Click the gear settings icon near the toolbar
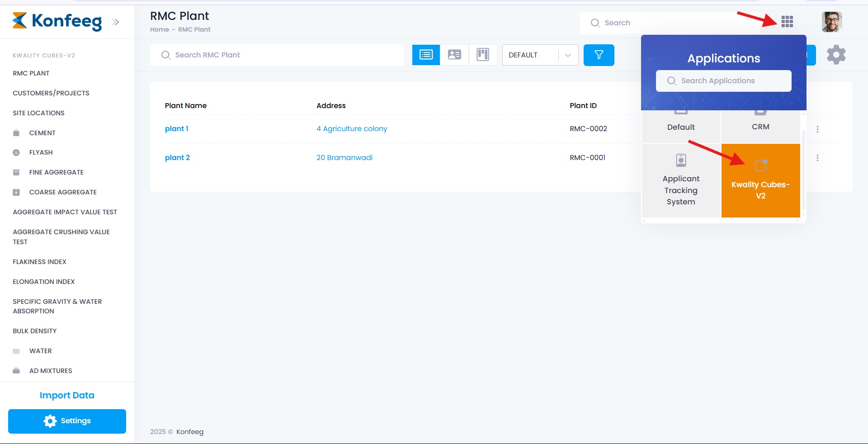The height and width of the screenshot is (444, 868). [836, 55]
